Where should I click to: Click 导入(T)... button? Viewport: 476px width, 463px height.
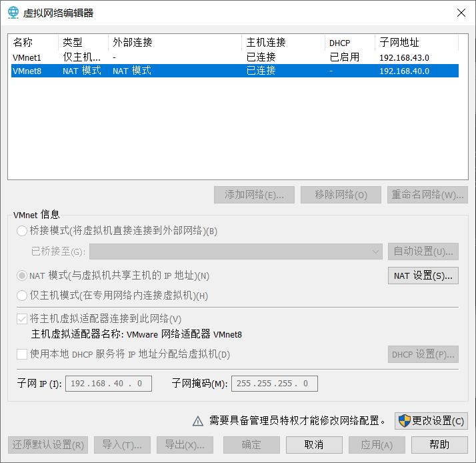coord(123,445)
